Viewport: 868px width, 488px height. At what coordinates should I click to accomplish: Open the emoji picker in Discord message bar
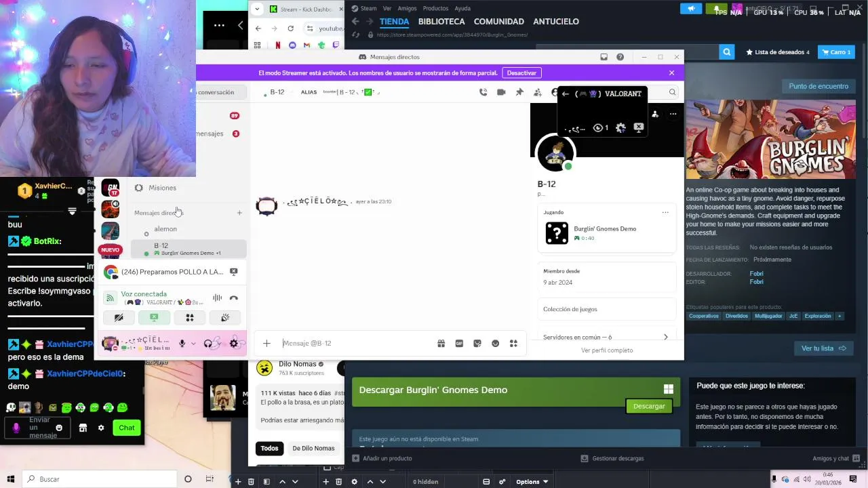(x=495, y=343)
